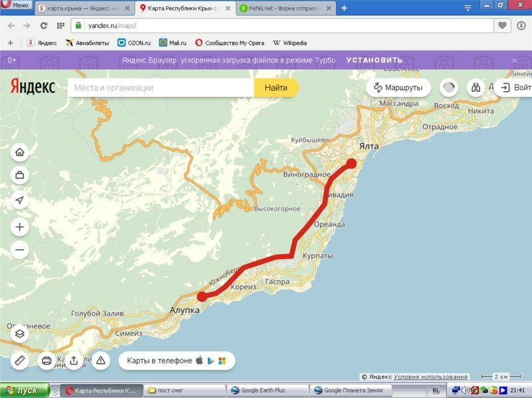Click the share map icon
Viewport: 532px width, 398px height.
[x=74, y=360]
